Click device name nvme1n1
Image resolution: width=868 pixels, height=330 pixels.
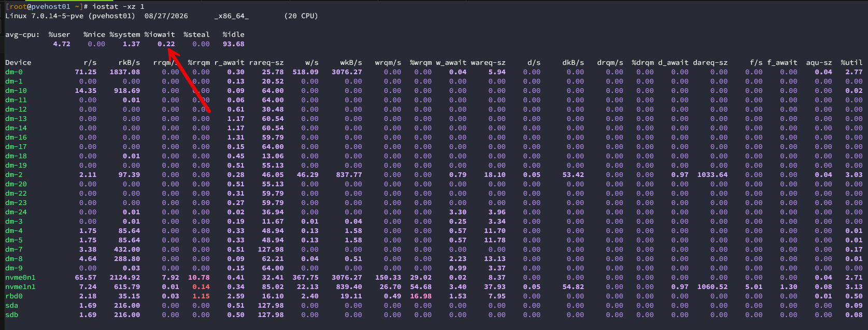20,287
